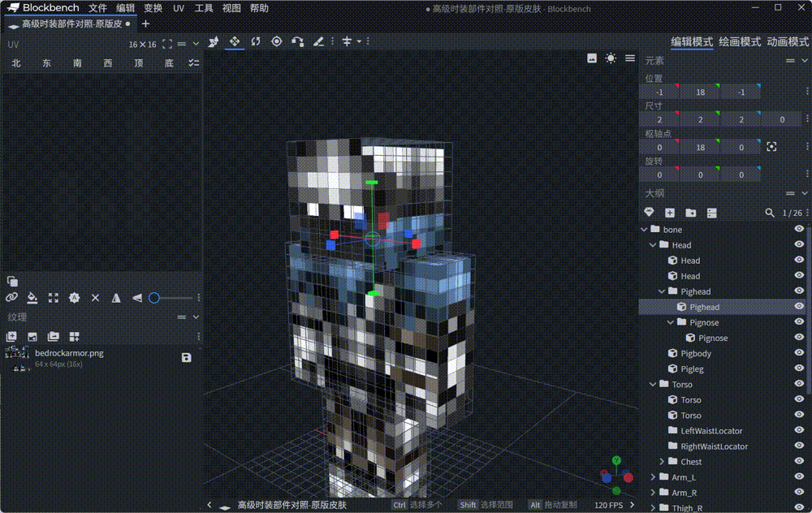The width and height of the screenshot is (812, 513).
Task: Toggle visibility of LeftWaistLocator
Action: (799, 430)
